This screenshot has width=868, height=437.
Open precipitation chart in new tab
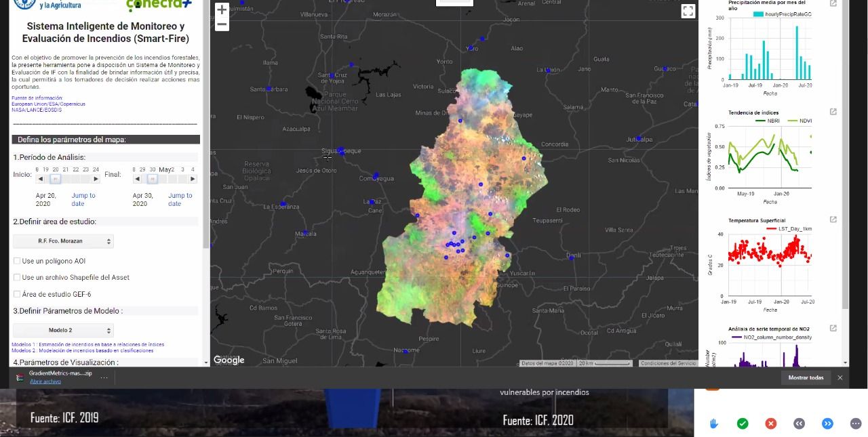[833, 3]
